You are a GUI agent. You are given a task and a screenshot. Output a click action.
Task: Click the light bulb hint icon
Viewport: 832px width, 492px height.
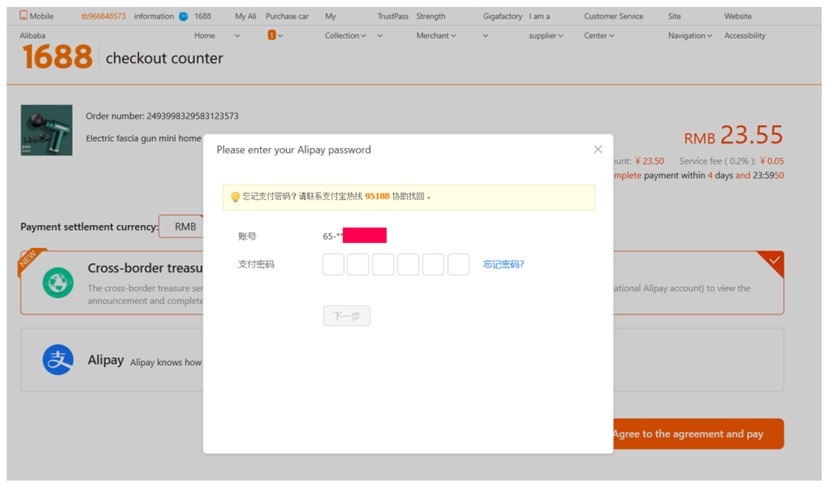pyautogui.click(x=236, y=197)
